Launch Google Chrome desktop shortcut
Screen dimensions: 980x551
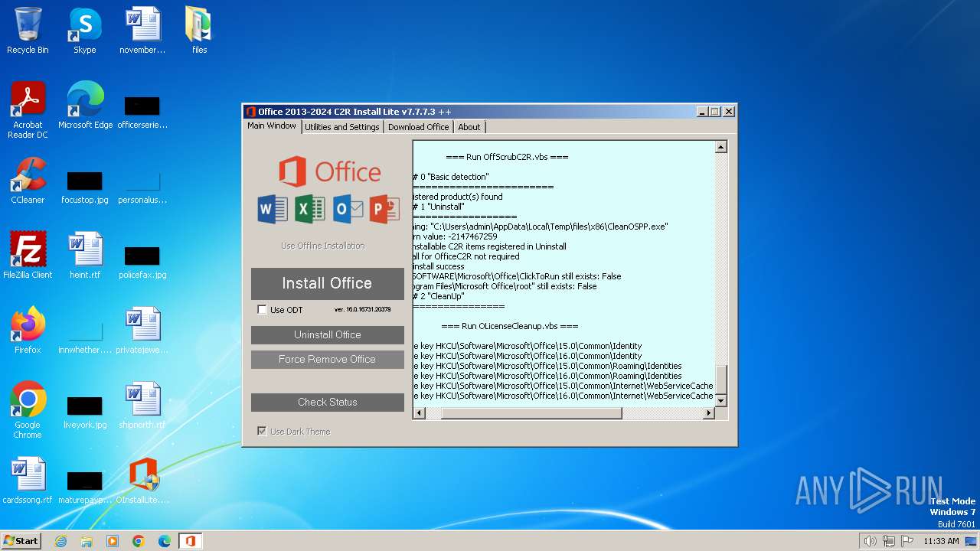(28, 410)
